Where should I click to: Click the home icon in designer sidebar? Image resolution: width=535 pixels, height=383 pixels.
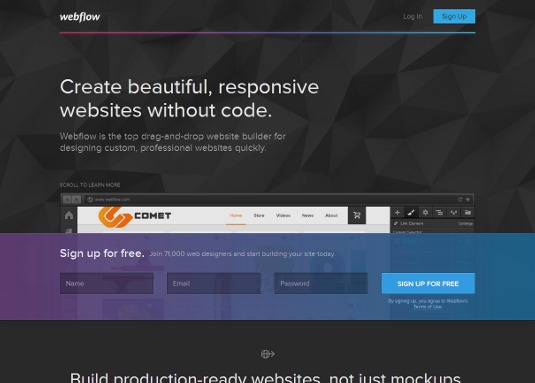pyautogui.click(x=69, y=215)
